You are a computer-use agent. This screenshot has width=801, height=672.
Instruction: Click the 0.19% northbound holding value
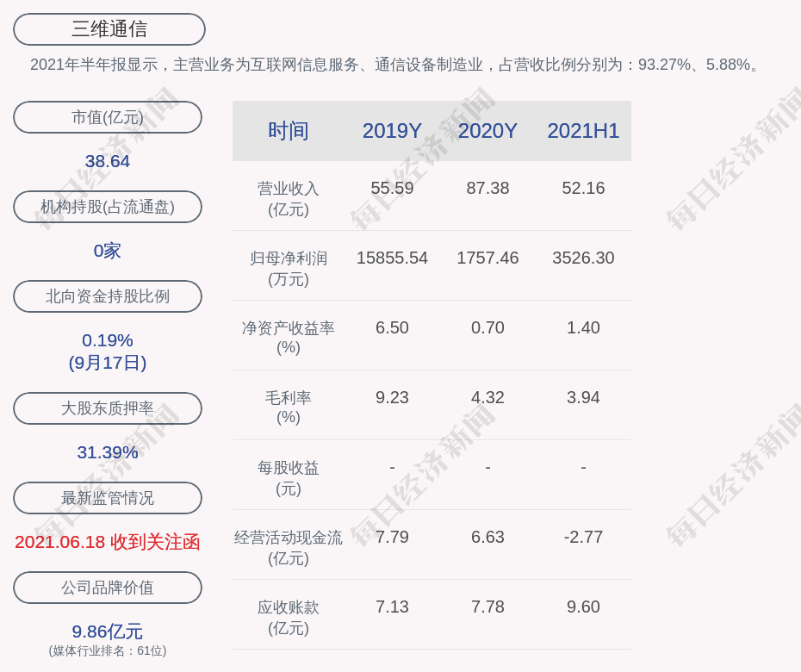[x=108, y=340]
